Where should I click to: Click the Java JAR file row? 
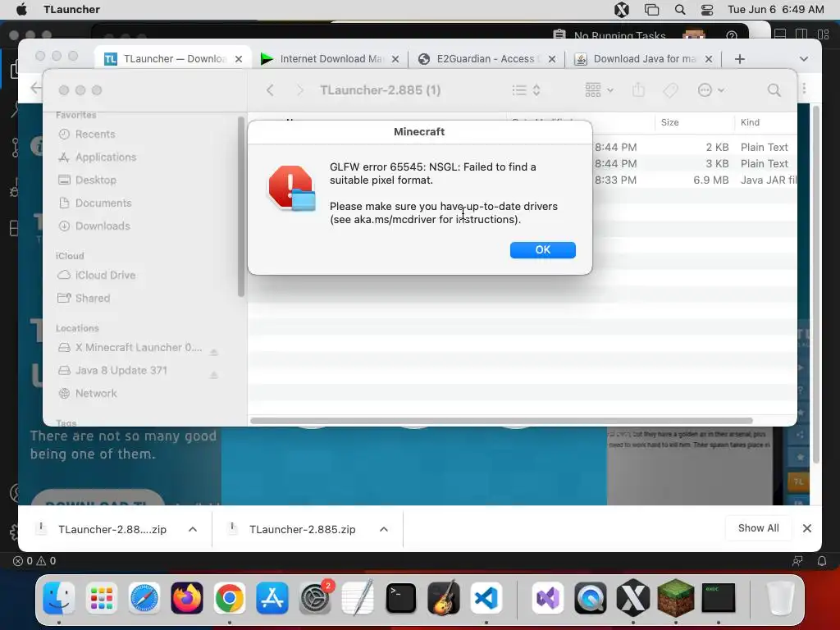click(523, 180)
